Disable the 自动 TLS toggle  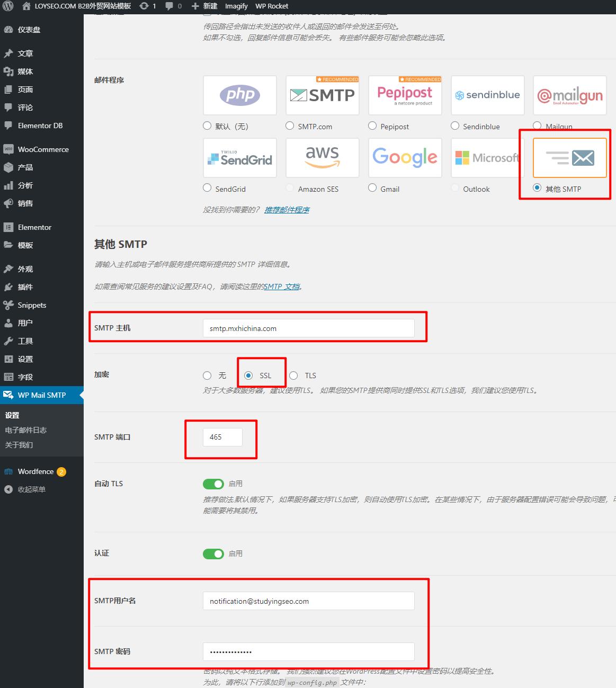[x=213, y=484]
